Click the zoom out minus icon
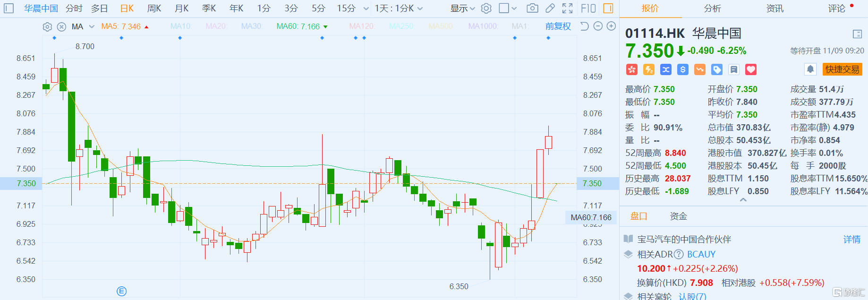 coord(598,26)
